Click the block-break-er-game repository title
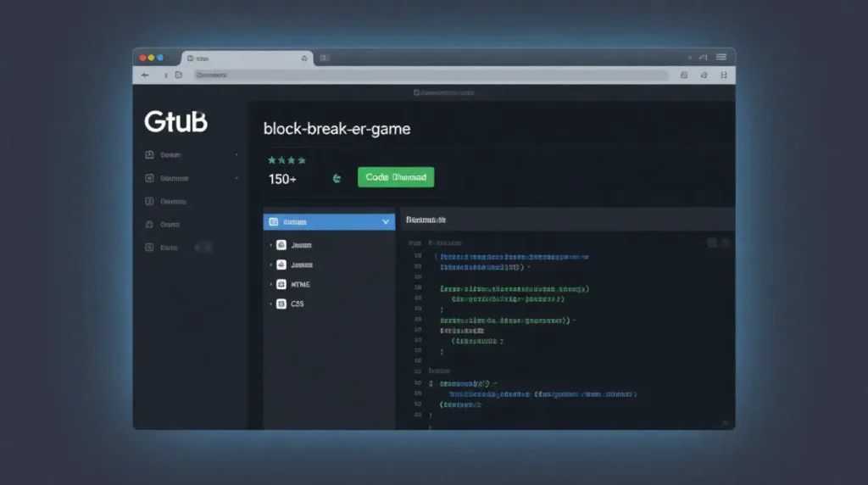 (337, 128)
